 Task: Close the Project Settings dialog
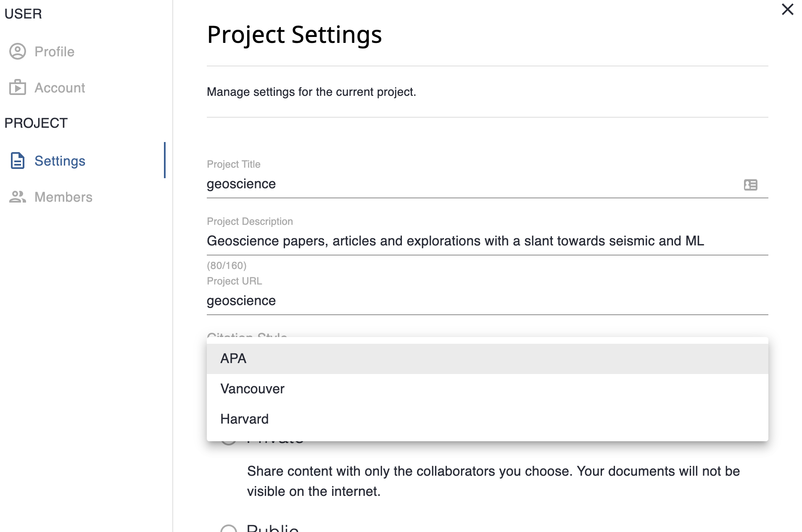pos(787,10)
